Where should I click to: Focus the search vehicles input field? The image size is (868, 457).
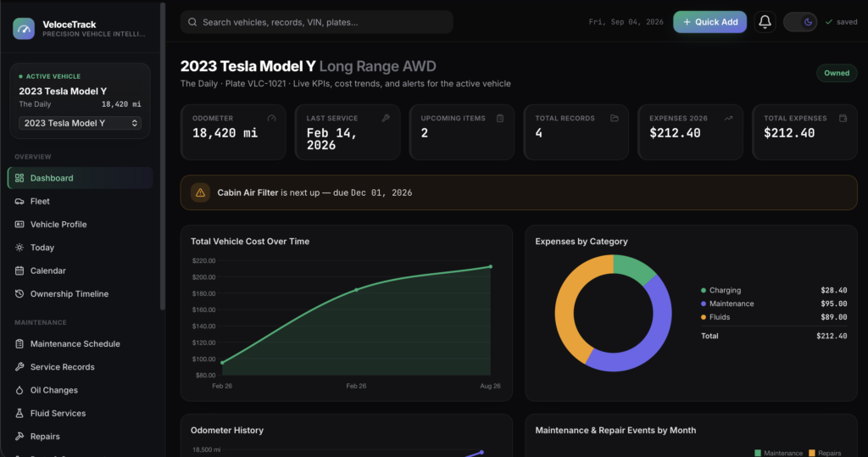click(317, 22)
